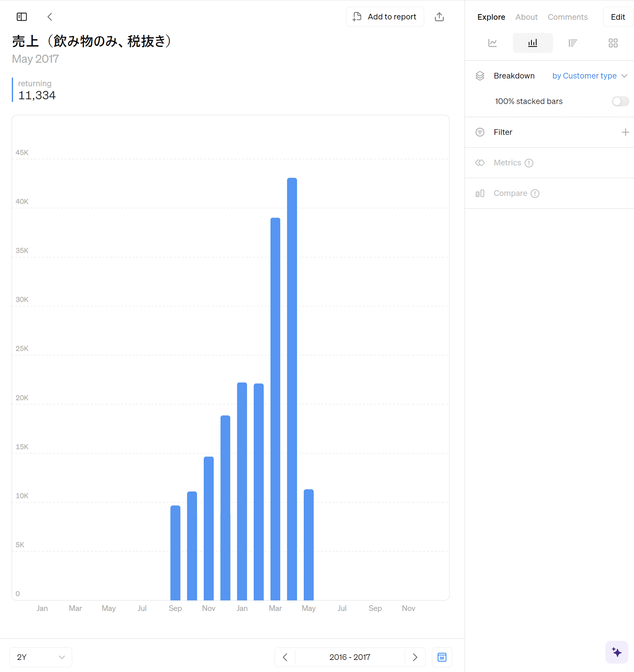Switch to horizontal bar list view
This screenshot has width=634, height=672.
click(x=572, y=43)
